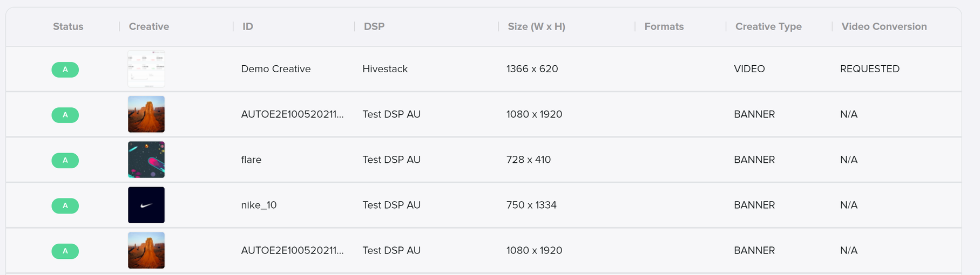Screen dimensions: 980x275
Task: Click the Formats column header
Action: pos(664,26)
